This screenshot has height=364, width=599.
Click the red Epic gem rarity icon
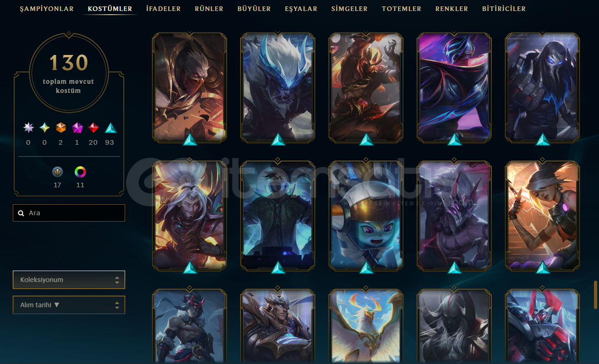[93, 127]
